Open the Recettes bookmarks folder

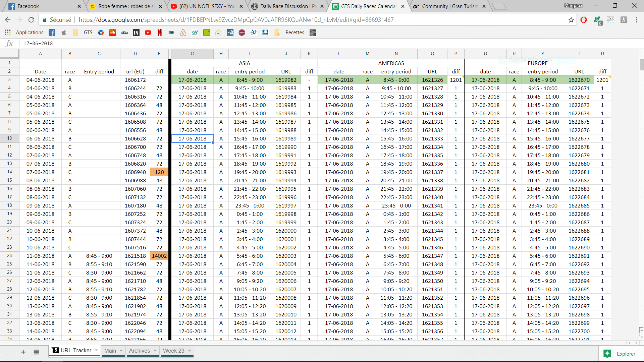coord(289,33)
